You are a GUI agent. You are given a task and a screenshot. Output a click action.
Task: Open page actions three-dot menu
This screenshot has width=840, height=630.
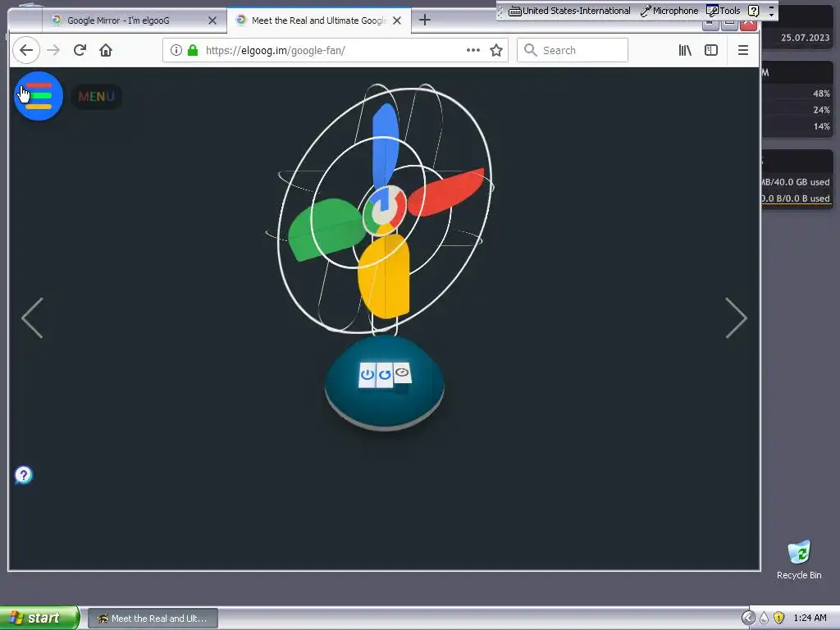(473, 50)
